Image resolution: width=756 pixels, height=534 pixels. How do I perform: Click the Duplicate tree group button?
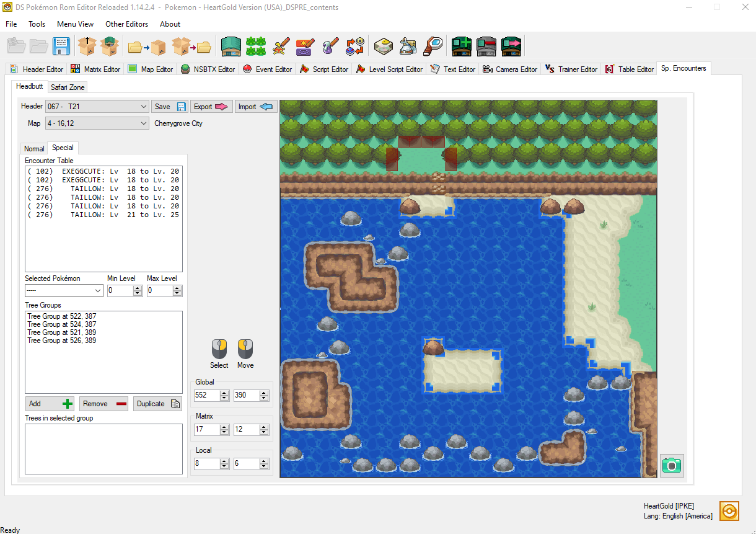click(x=157, y=403)
